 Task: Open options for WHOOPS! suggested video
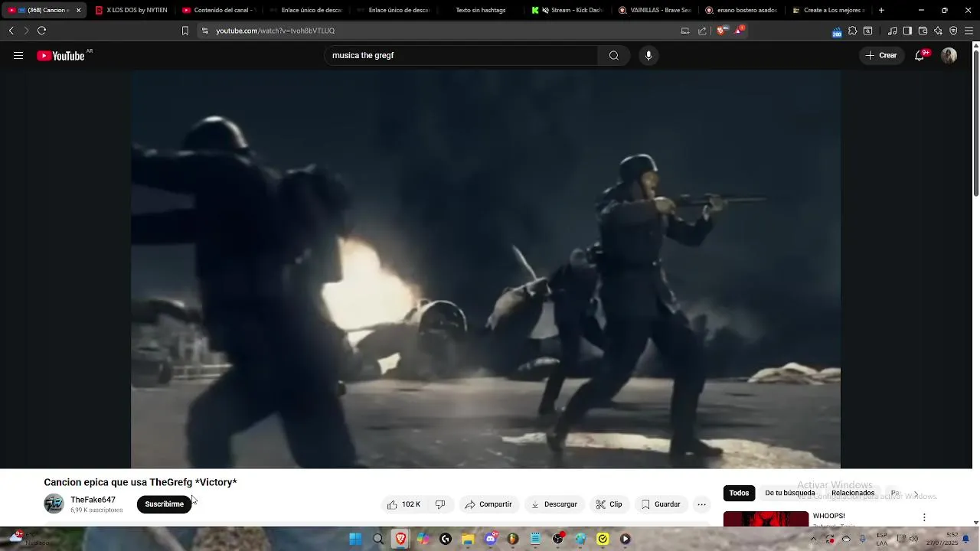924,517
